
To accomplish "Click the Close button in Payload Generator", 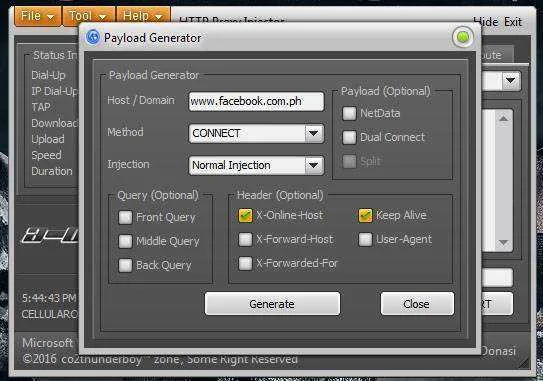I will coord(417,304).
